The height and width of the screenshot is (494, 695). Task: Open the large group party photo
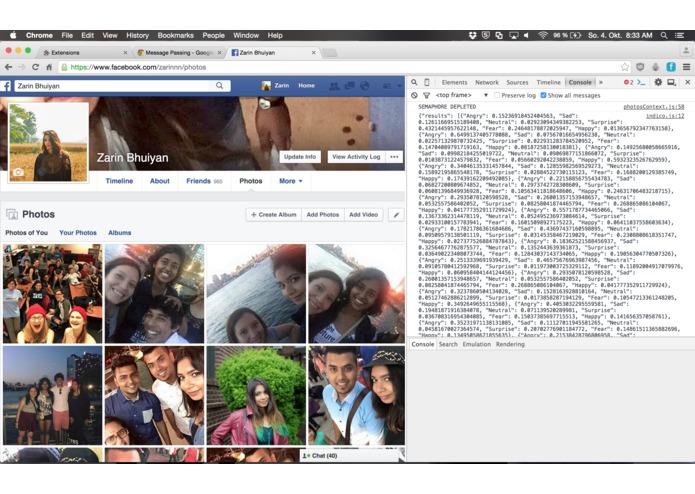click(x=52, y=294)
